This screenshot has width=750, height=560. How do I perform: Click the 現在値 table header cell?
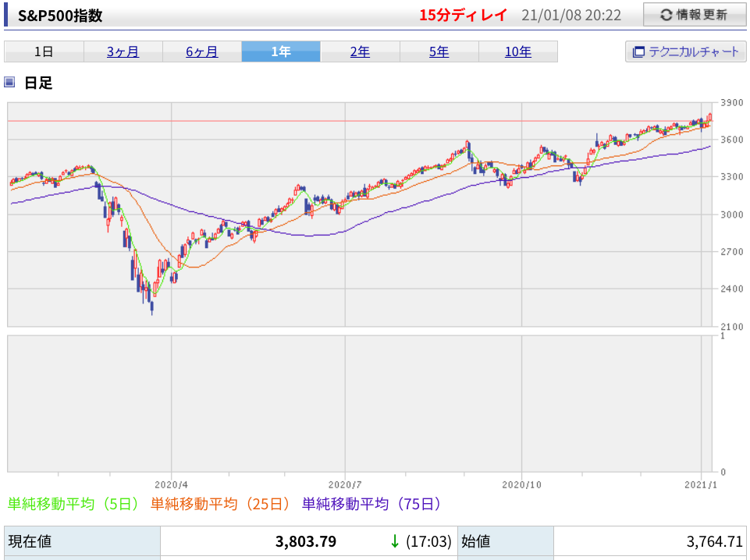click(82, 541)
